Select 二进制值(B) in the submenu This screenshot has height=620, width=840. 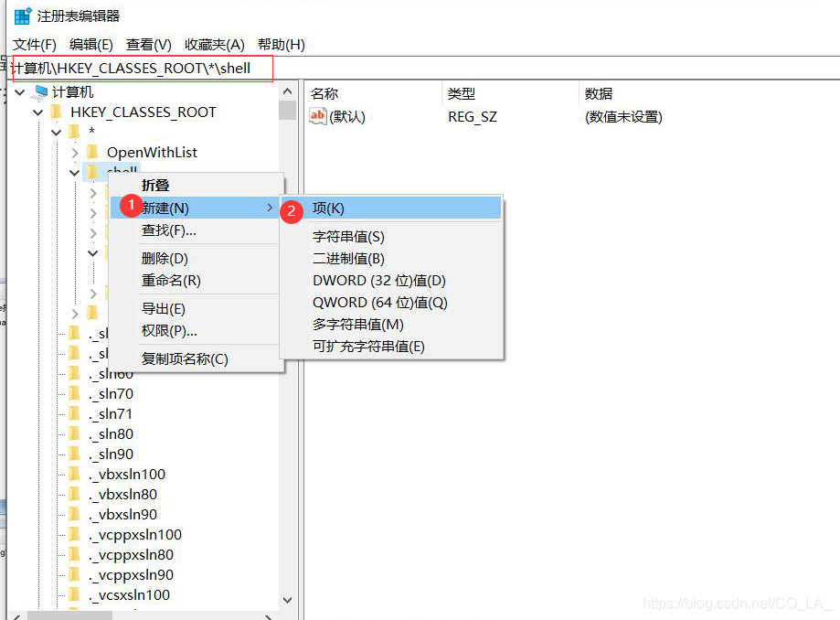[x=391, y=259]
